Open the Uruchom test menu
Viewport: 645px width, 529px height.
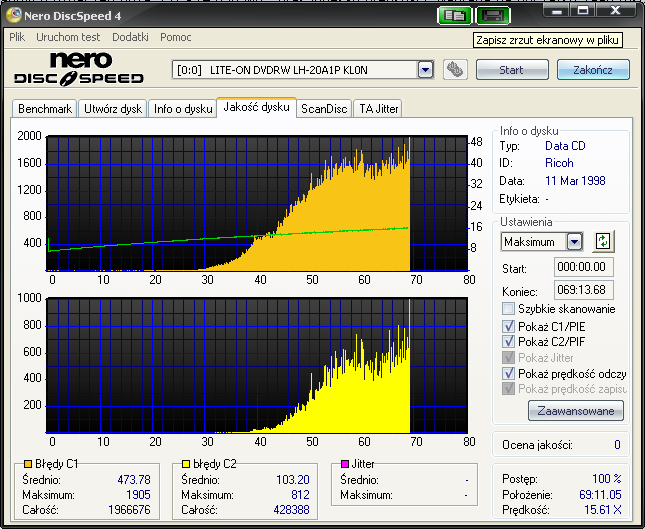68,37
